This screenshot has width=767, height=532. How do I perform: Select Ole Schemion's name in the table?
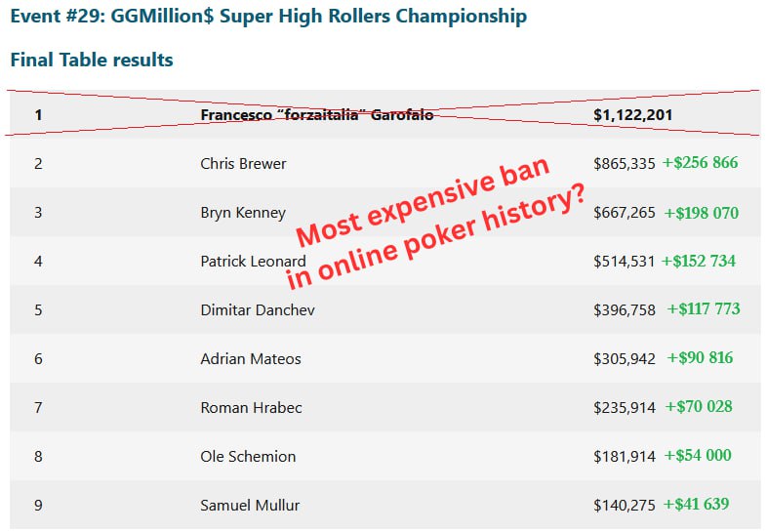pyautogui.click(x=248, y=457)
